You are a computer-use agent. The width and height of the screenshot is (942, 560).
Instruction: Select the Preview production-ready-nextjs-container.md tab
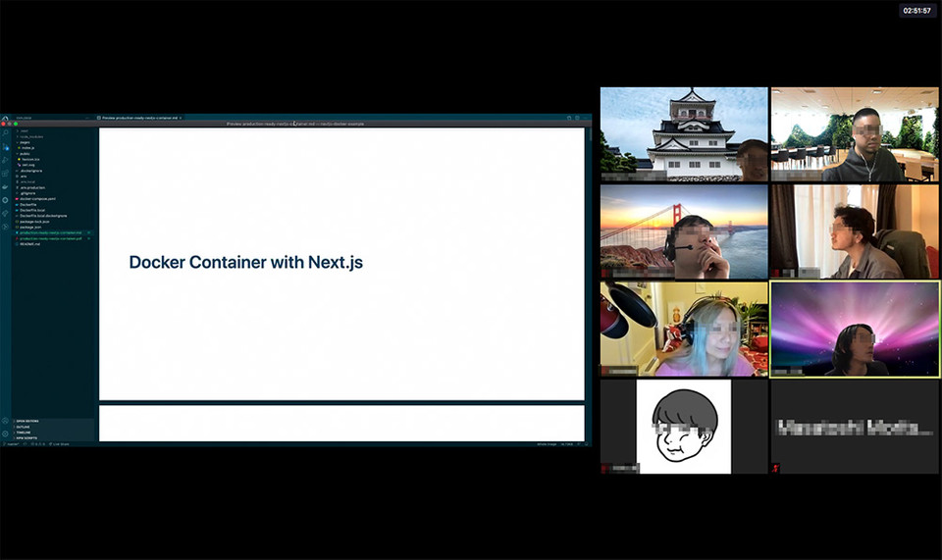coord(137,118)
